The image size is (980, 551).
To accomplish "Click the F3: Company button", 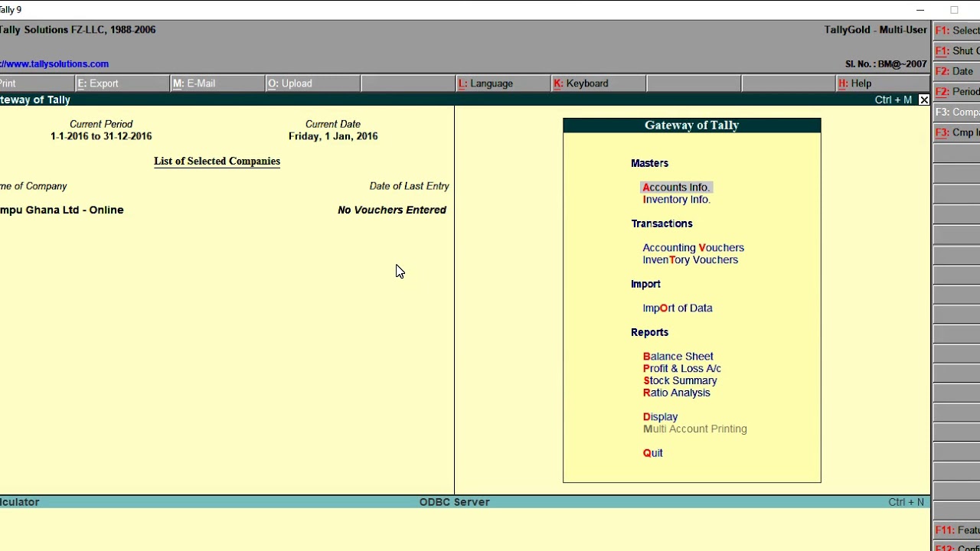I will click(956, 112).
